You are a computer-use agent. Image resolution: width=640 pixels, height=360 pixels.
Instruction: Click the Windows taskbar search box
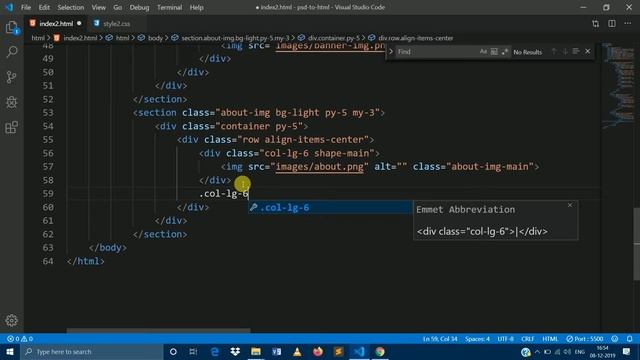[92, 351]
